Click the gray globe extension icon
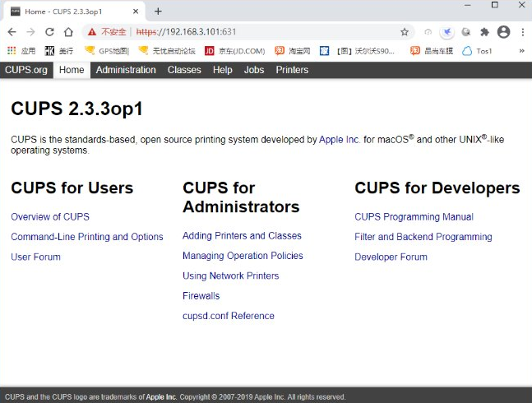The width and height of the screenshot is (532, 403). pyautogui.click(x=466, y=32)
